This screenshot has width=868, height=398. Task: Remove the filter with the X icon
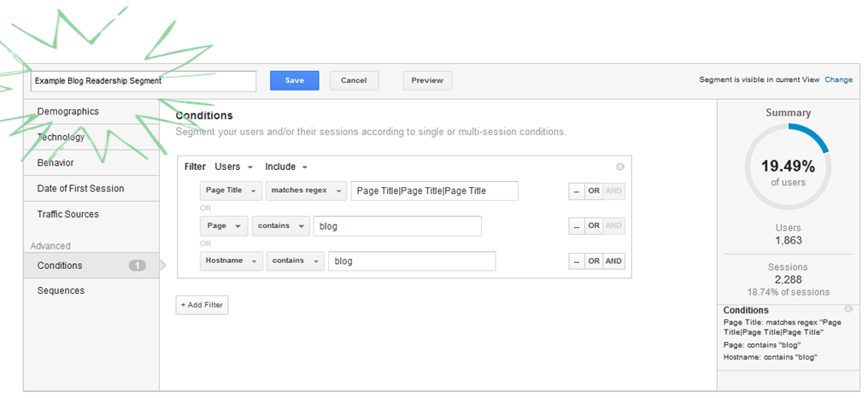click(620, 167)
